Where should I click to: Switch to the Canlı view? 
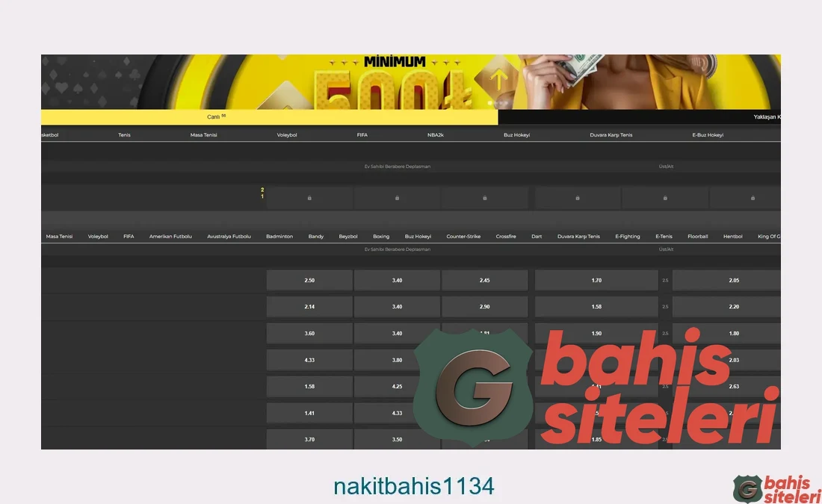[214, 116]
